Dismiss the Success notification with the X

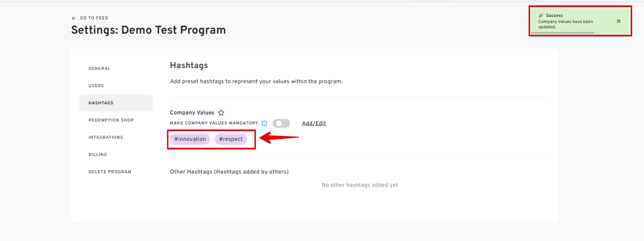coord(618,21)
